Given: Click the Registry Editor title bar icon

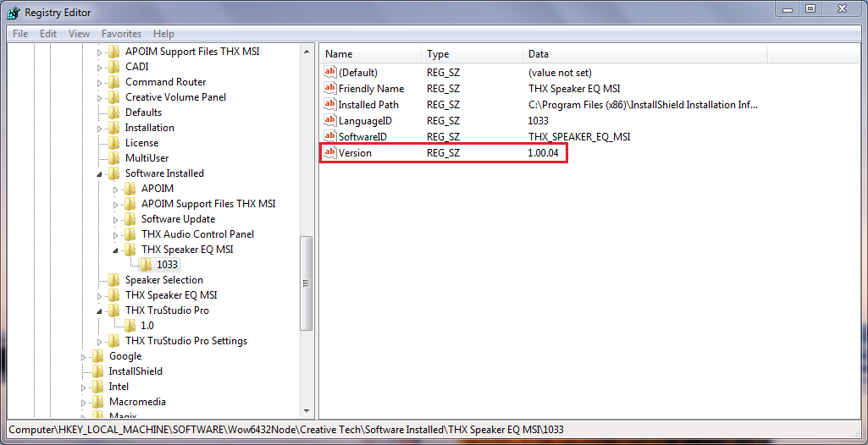Looking at the screenshot, I should (13, 12).
